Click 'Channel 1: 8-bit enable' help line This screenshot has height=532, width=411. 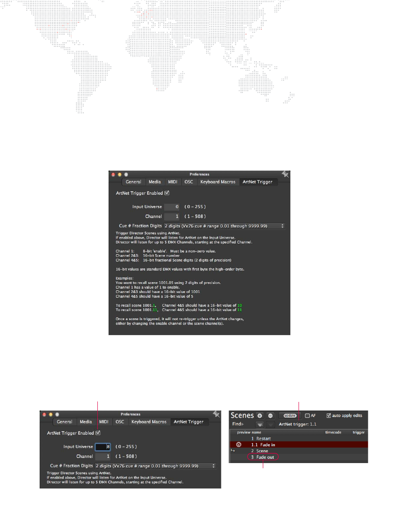click(166, 251)
